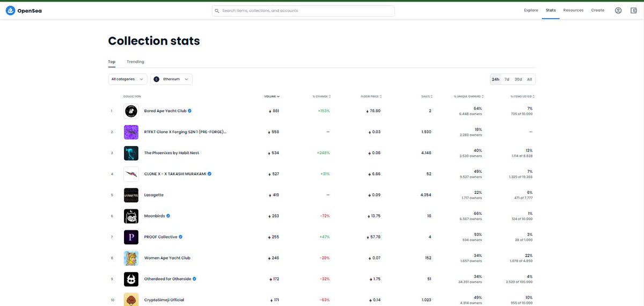Viewport: 644px width, 306px height.
Task: Sort by Sales column
Action: point(427,96)
